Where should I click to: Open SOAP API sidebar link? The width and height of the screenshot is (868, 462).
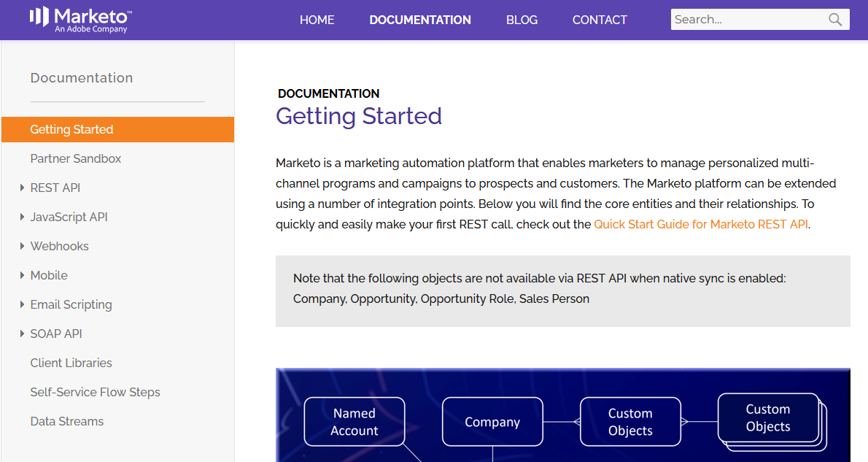click(56, 334)
